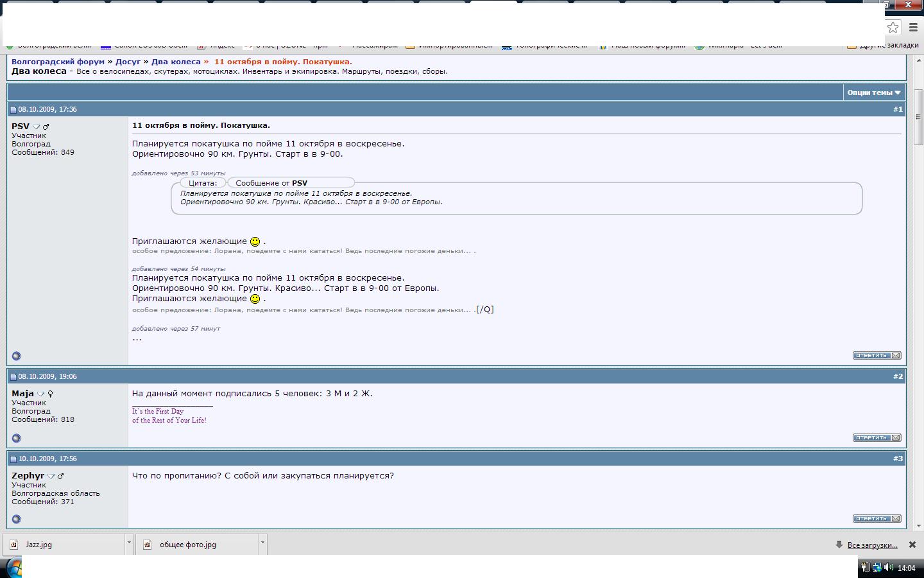Open the post #1 permalink
The height and width of the screenshot is (578, 924).
click(898, 109)
